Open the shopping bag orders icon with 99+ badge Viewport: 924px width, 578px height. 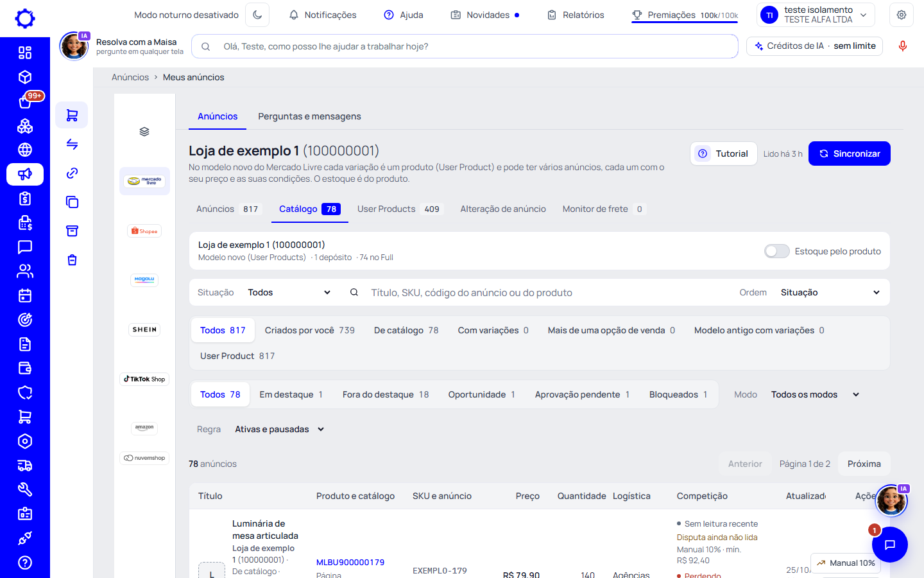click(25, 101)
